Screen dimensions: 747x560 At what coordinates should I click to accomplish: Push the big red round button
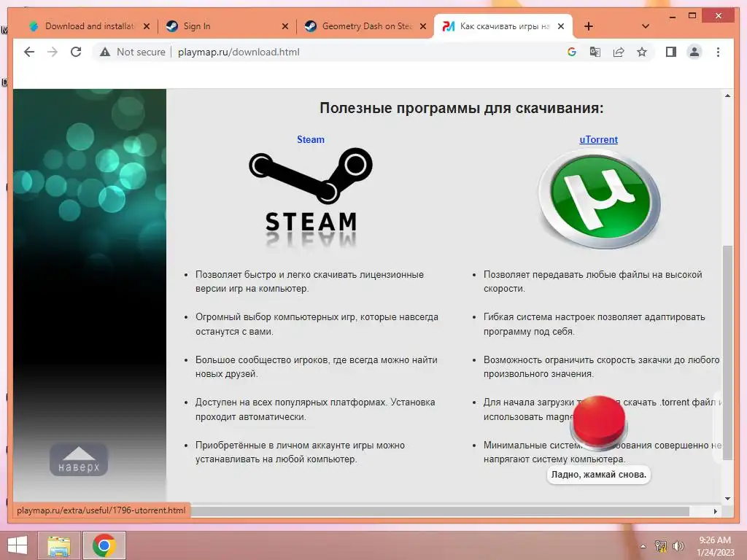click(599, 422)
